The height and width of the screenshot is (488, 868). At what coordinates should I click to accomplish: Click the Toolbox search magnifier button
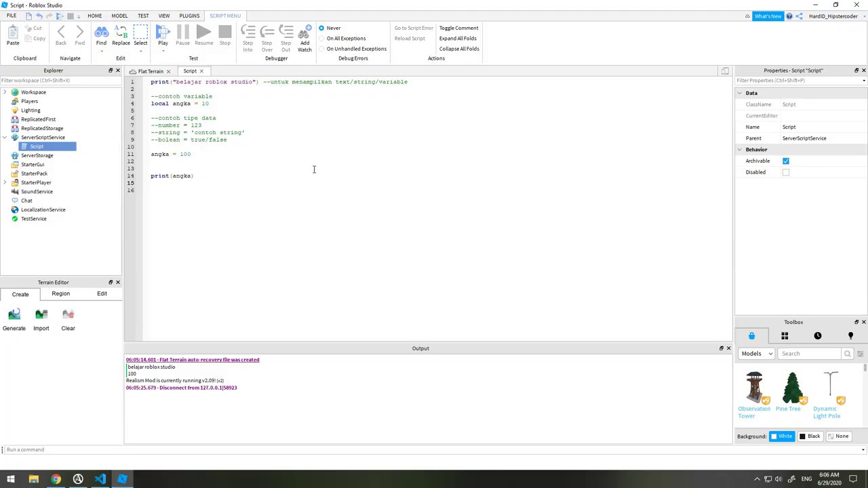point(847,354)
